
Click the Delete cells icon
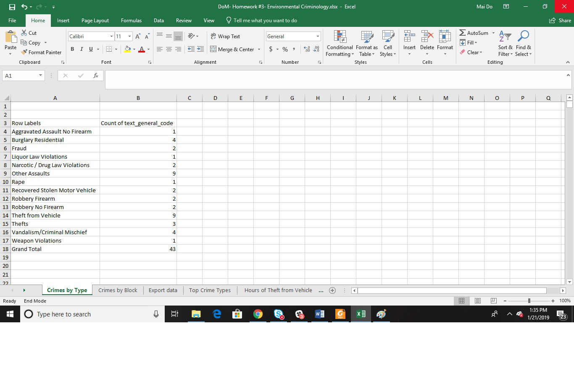point(427,37)
